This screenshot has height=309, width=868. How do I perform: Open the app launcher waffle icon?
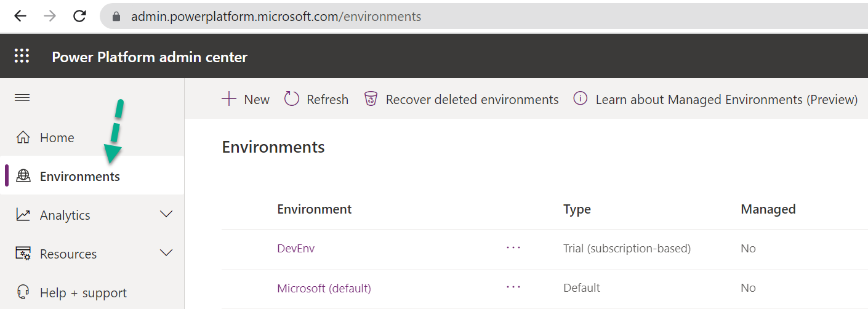pos(22,56)
